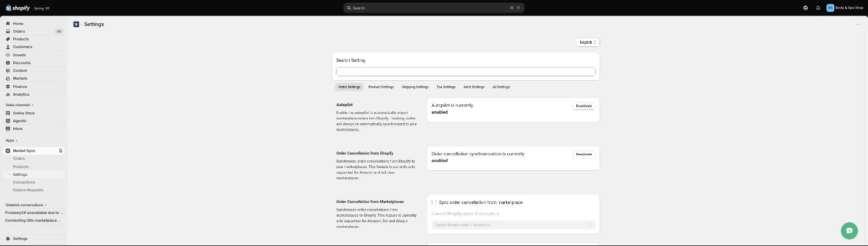Deactivate the Autopilot
Image resolution: width=868 pixels, height=246 pixels.
583,106
